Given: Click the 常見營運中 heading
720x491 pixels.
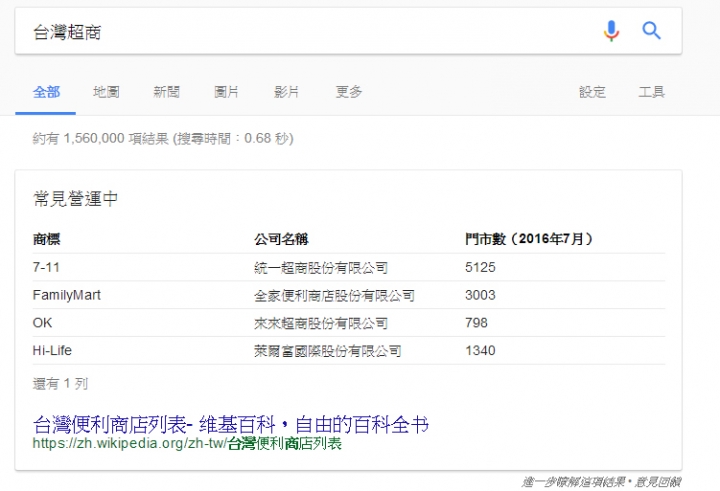Looking at the screenshot, I should pyautogui.click(x=75, y=199).
